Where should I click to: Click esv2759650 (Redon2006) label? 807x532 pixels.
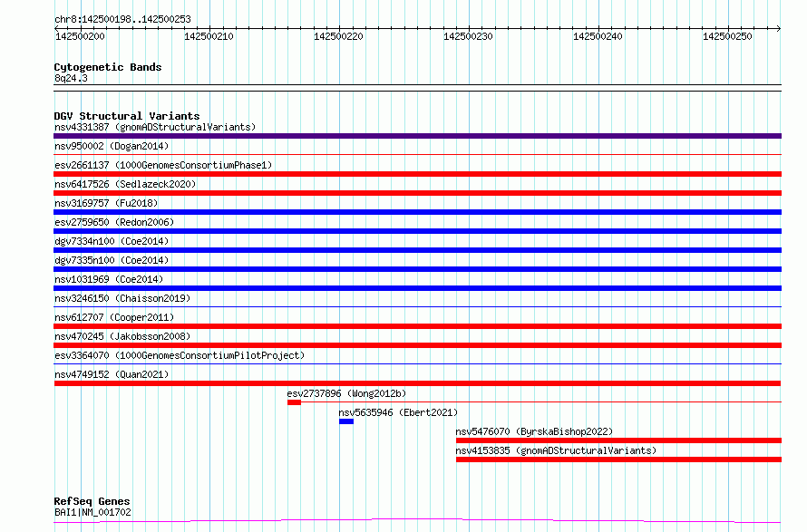[114, 222]
